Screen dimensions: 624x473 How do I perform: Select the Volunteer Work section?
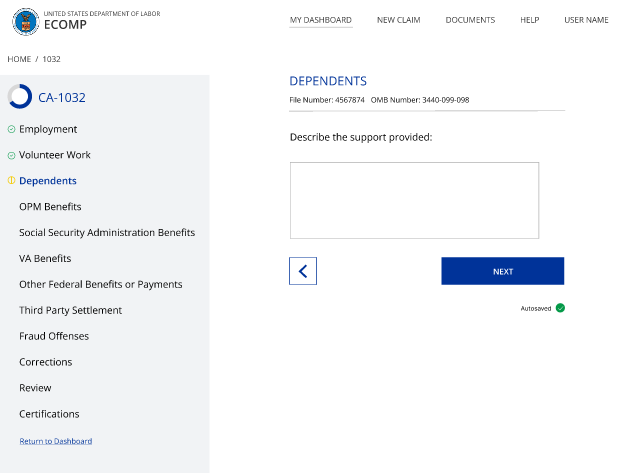click(x=55, y=155)
